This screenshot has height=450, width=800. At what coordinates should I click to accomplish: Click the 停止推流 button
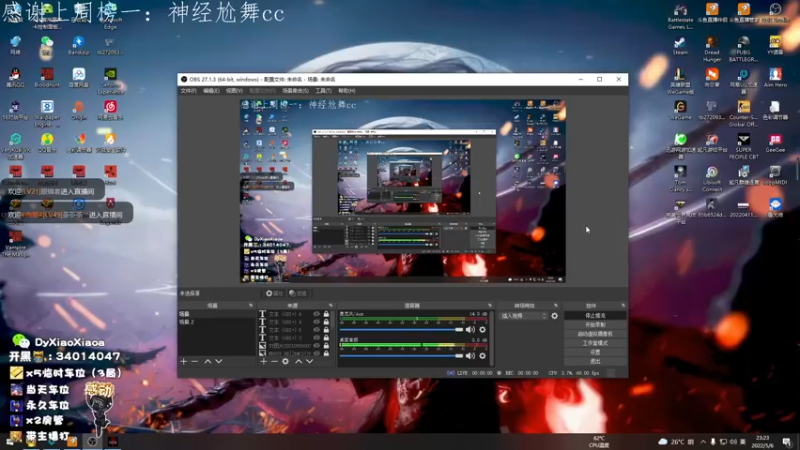(x=595, y=316)
